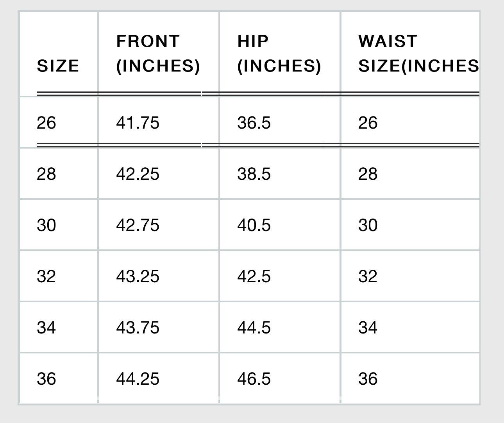This screenshot has width=504, height=423.
Task: Click the HIP (INCHES) column header
Action: [x=279, y=54]
